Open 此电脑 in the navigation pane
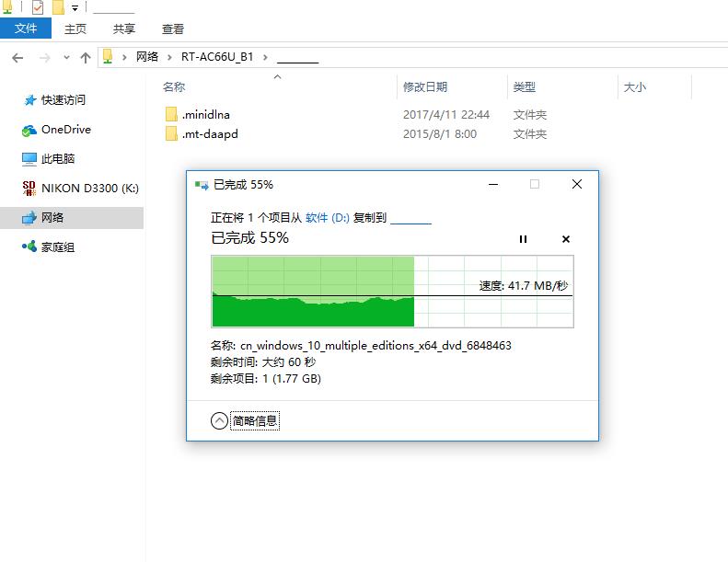 pyautogui.click(x=58, y=159)
